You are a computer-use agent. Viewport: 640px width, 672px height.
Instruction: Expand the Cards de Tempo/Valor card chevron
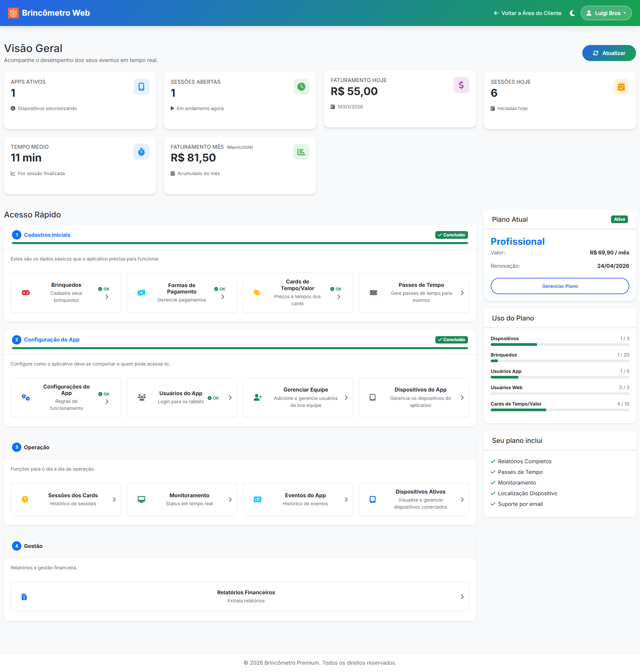coord(339,296)
